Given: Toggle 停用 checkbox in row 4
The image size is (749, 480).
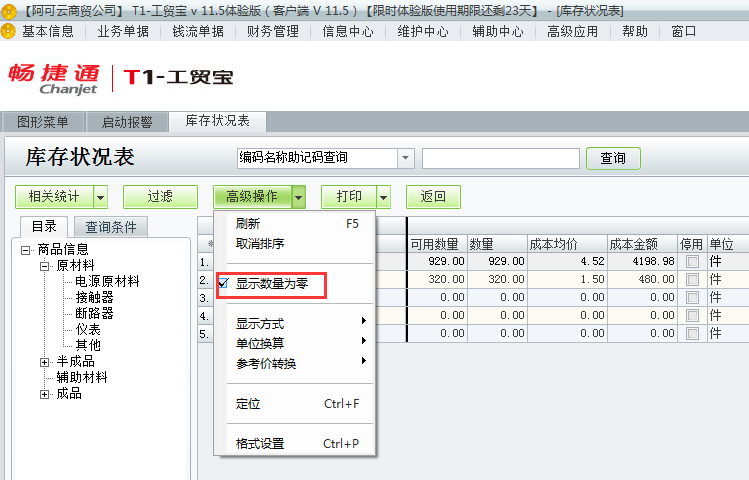Looking at the screenshot, I should pos(692,316).
